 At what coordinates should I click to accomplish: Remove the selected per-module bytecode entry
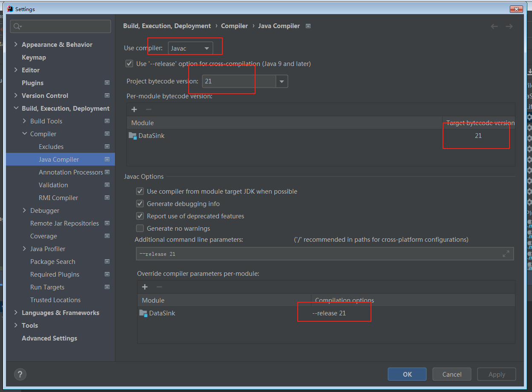(x=148, y=109)
